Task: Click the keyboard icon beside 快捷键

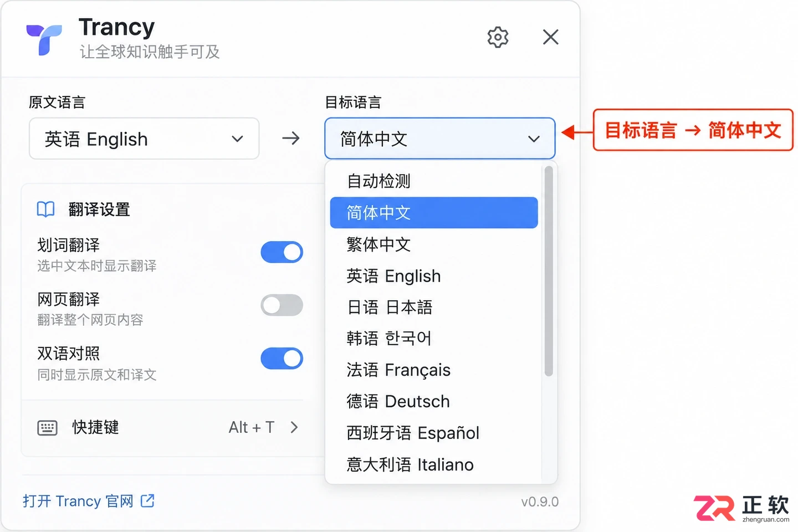Action: pos(47,428)
